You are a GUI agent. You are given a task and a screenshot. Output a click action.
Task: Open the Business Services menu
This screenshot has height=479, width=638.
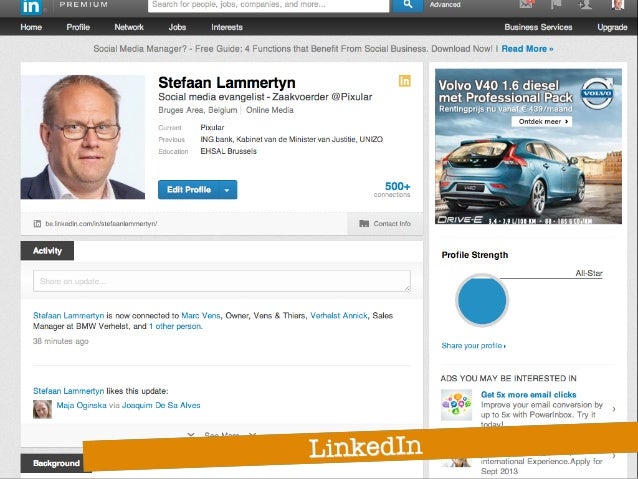point(538,27)
